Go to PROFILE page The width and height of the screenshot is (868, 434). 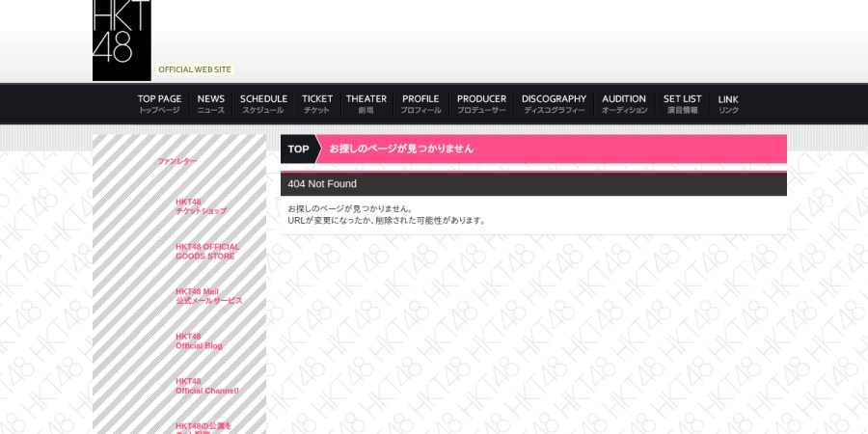[420, 103]
